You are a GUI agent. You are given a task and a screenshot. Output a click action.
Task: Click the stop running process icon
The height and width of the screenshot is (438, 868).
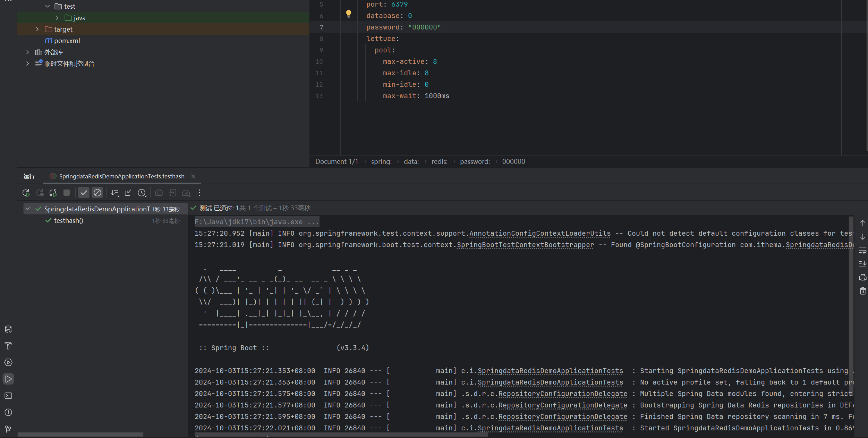(66, 193)
